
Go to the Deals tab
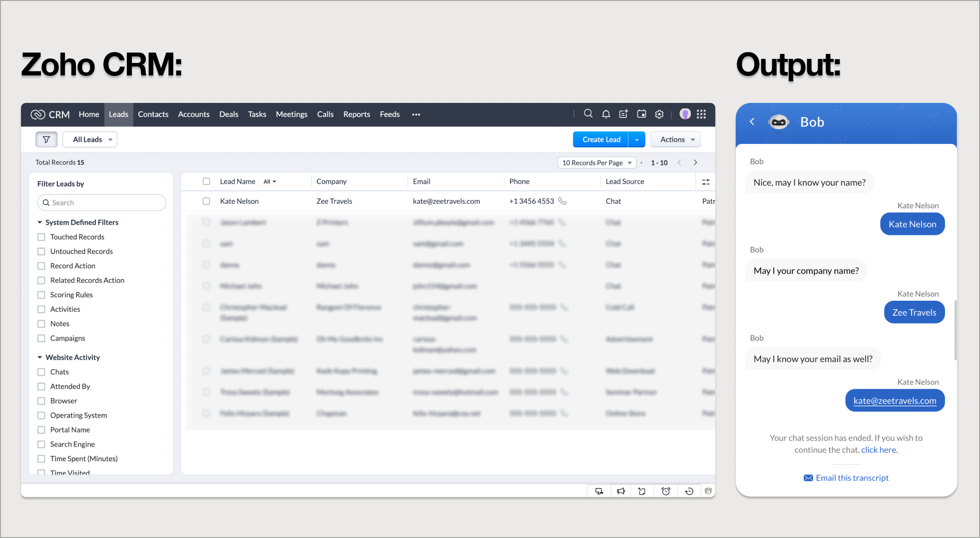[x=229, y=114]
